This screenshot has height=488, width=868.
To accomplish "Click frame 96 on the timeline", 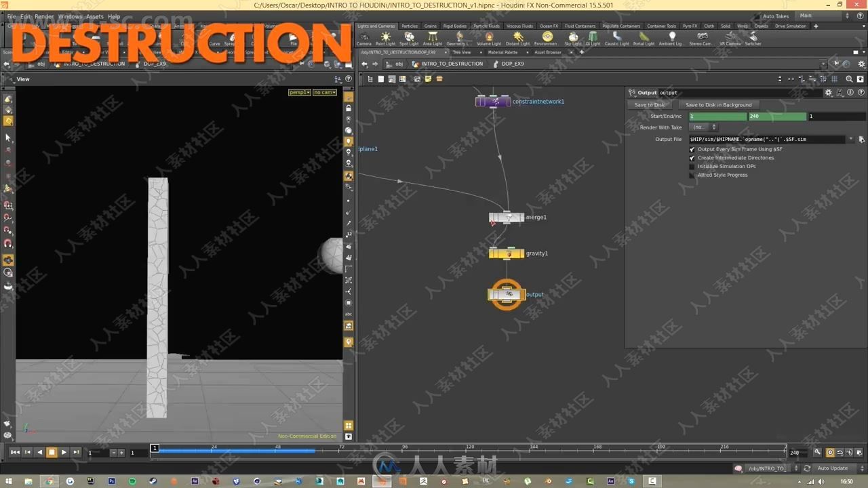I will tap(405, 449).
